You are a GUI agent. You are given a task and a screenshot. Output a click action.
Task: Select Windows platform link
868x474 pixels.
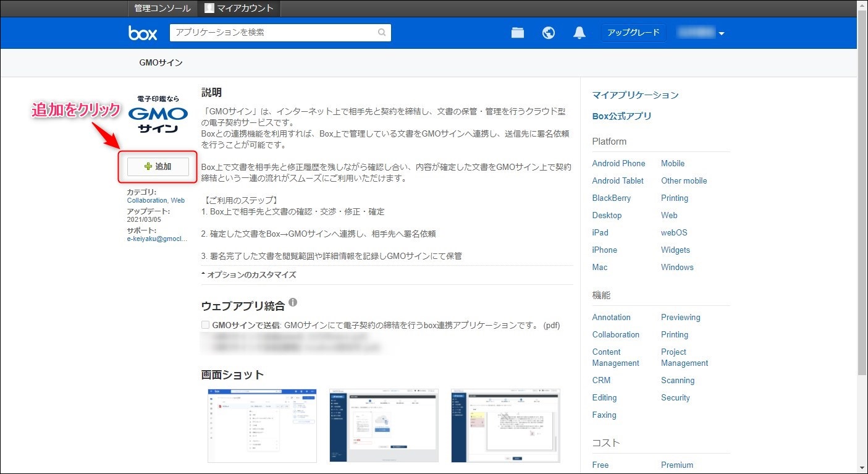point(677,267)
